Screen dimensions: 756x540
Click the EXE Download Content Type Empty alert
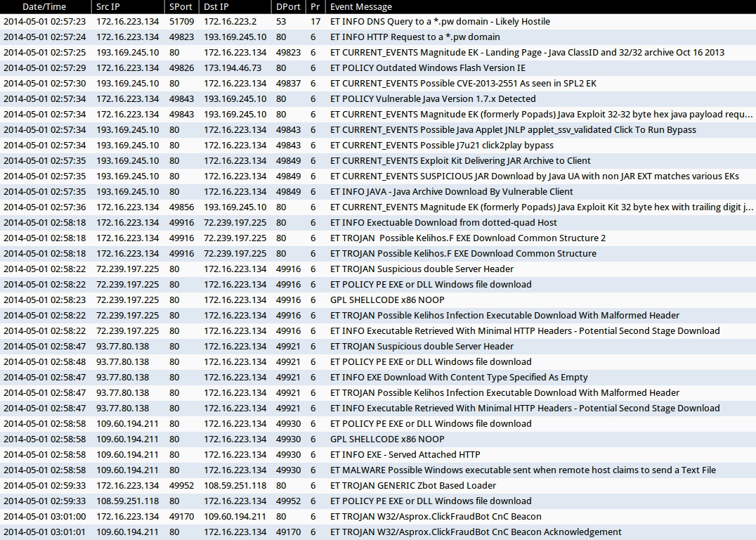459,378
